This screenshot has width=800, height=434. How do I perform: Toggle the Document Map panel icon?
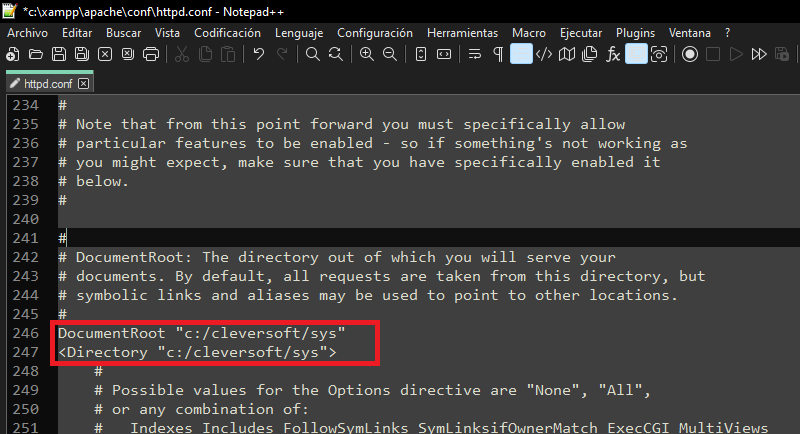[x=568, y=54]
